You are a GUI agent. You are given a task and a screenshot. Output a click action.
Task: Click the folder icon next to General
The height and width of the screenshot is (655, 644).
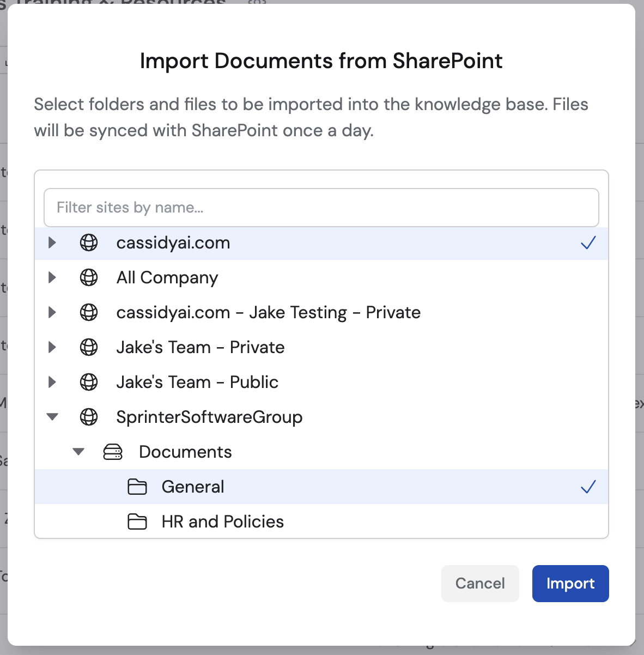coord(138,487)
